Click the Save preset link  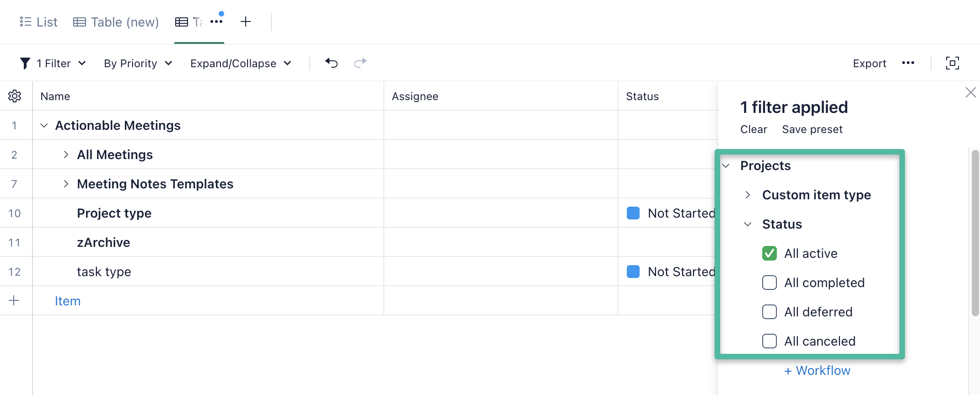tap(812, 129)
